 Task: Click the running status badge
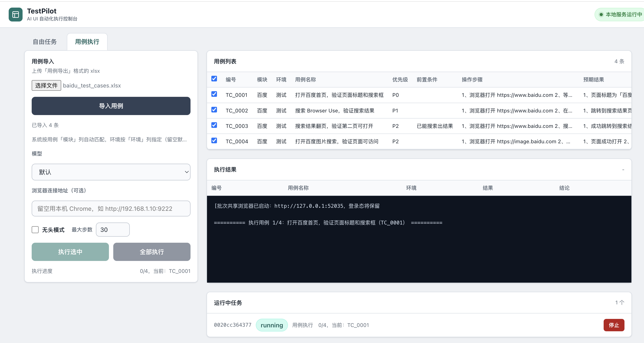(272, 325)
